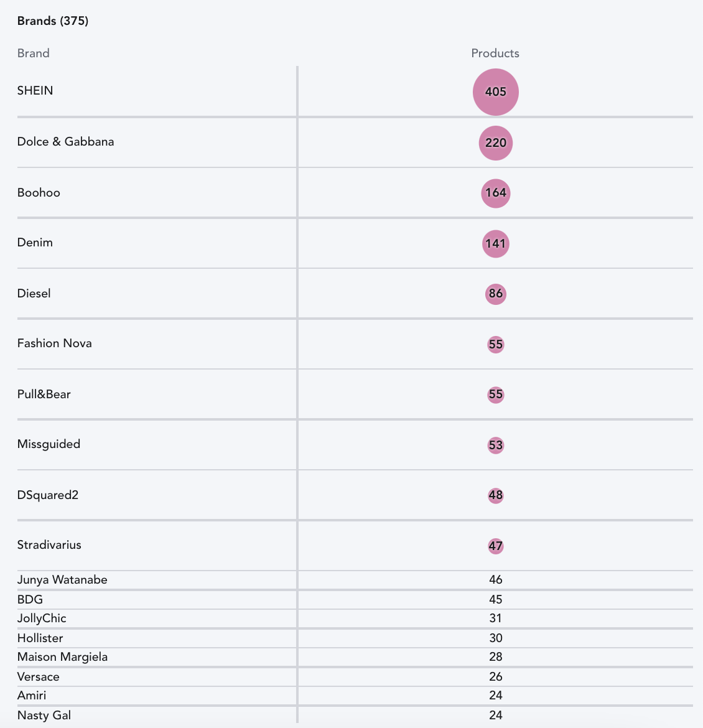The height and width of the screenshot is (728, 703).
Task: Click the Nasty Gal brand name
Action: (44, 716)
